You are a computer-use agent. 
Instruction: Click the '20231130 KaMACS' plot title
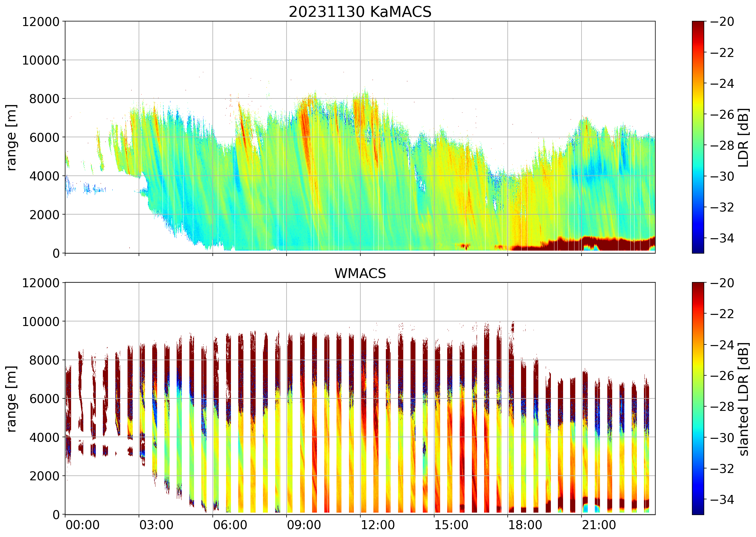(x=360, y=12)
